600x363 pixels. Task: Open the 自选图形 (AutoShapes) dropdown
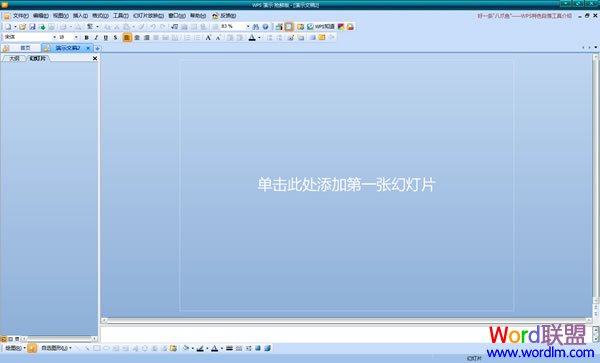[56, 348]
